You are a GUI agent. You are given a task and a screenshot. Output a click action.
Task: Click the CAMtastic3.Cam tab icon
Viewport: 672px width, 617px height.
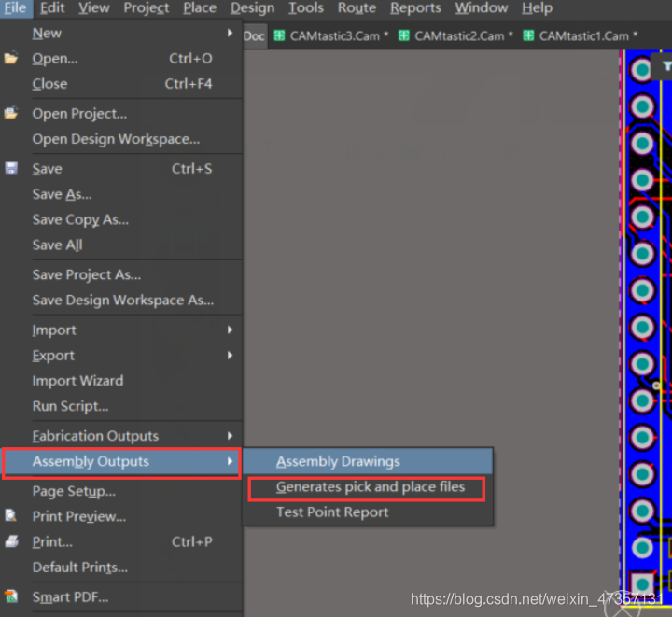click(x=279, y=35)
